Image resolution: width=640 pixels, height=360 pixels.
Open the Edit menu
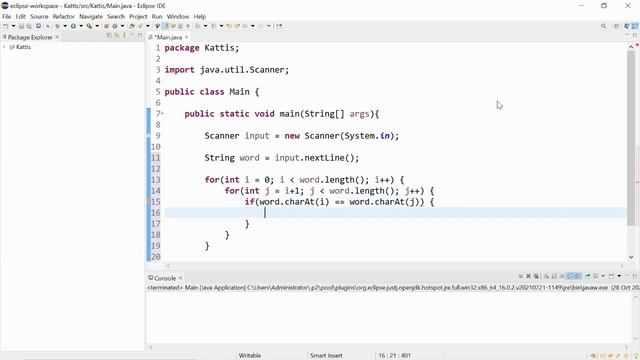pyautogui.click(x=20, y=17)
